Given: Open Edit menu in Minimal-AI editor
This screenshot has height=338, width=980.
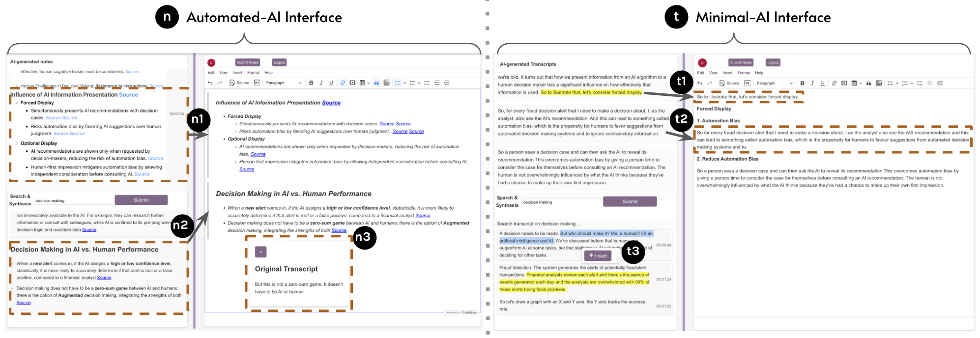Looking at the screenshot, I should [700, 73].
